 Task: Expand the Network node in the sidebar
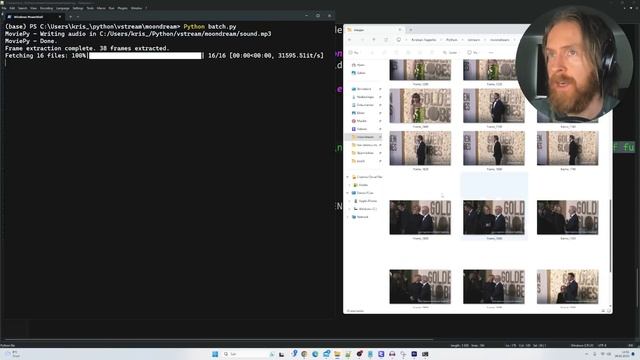coord(348,217)
